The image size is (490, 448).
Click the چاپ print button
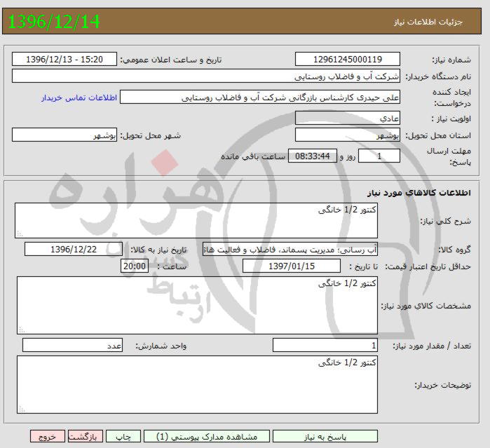click(123, 437)
